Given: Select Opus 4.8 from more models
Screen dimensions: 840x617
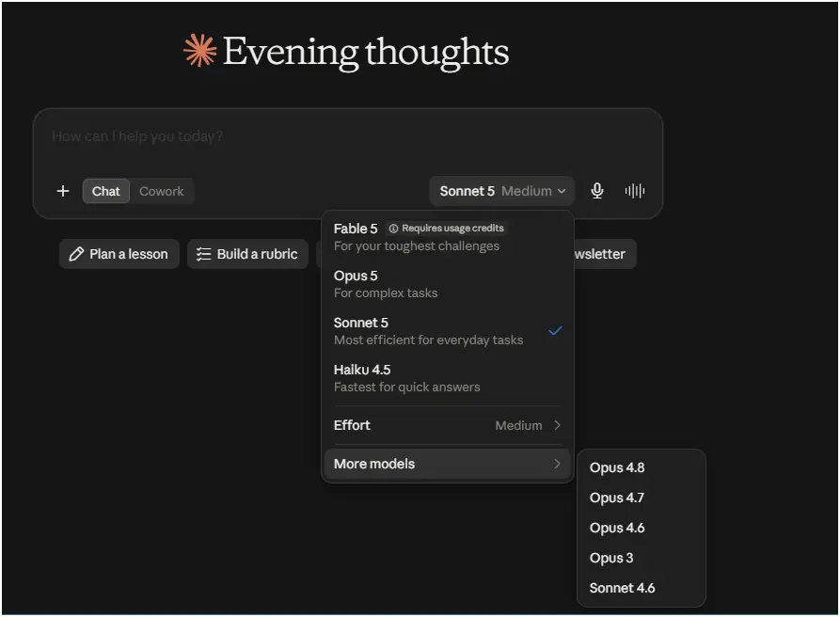Looking at the screenshot, I should pos(642,467).
